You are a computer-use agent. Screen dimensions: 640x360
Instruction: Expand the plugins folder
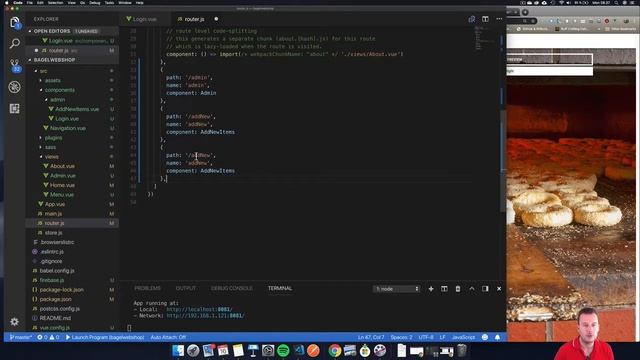point(53,138)
